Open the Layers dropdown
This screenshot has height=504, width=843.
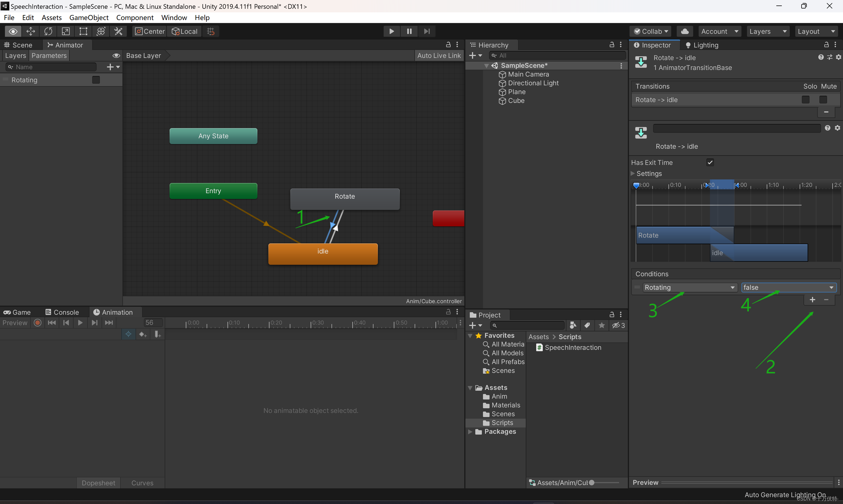(x=768, y=31)
